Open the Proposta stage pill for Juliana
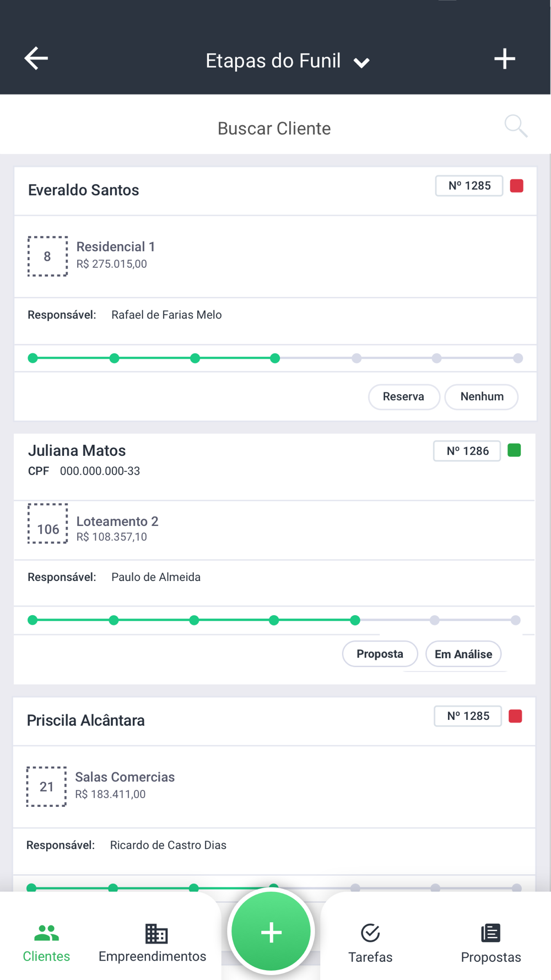Screen dimensions: 551x980 (x=380, y=654)
